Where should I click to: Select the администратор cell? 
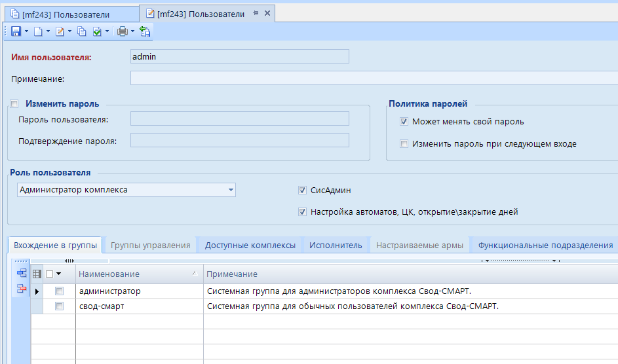(x=140, y=291)
